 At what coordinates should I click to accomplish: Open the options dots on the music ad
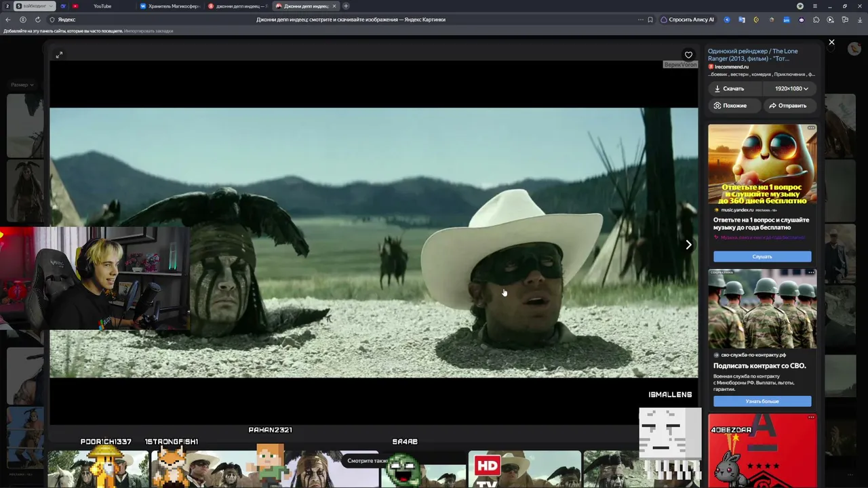pyautogui.click(x=811, y=128)
